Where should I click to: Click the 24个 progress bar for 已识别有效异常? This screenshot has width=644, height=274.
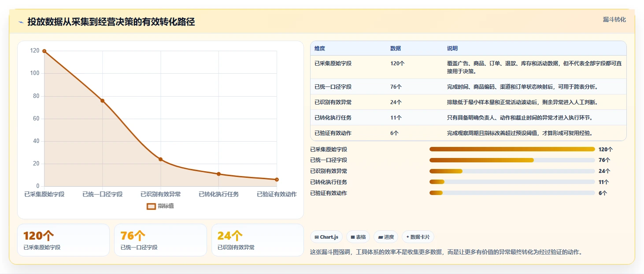(x=512, y=171)
